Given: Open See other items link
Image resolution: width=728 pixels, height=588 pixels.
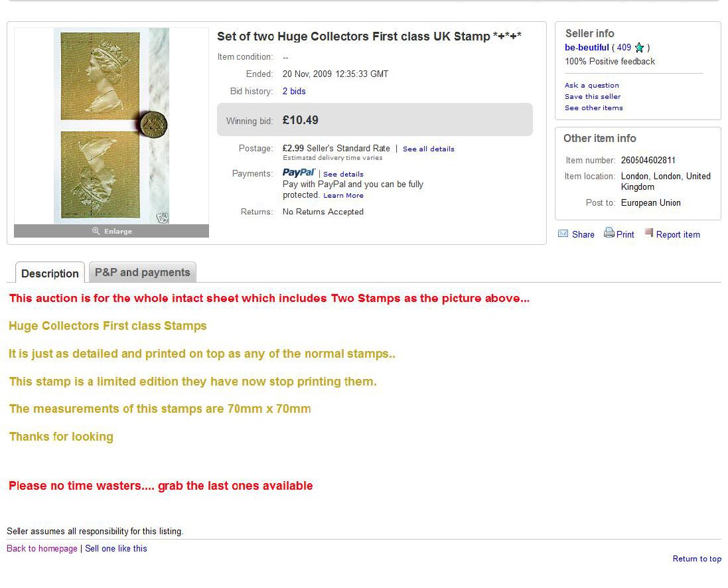Looking at the screenshot, I should tap(593, 108).
